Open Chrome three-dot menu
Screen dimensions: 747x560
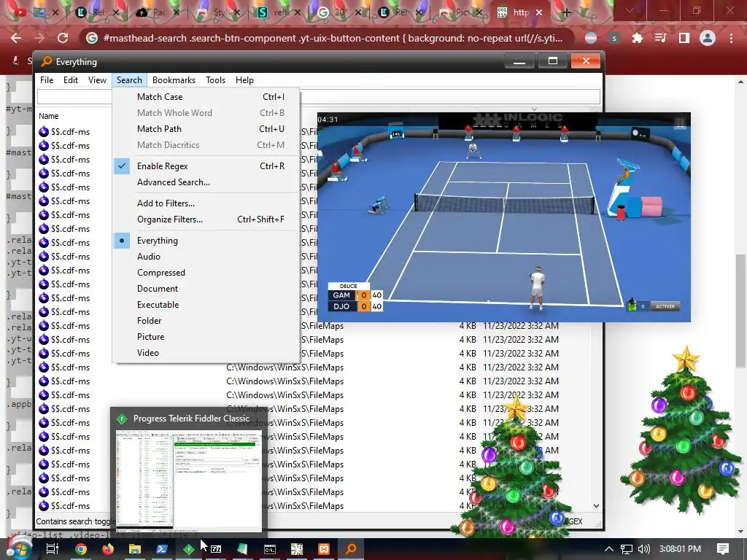pos(731,38)
